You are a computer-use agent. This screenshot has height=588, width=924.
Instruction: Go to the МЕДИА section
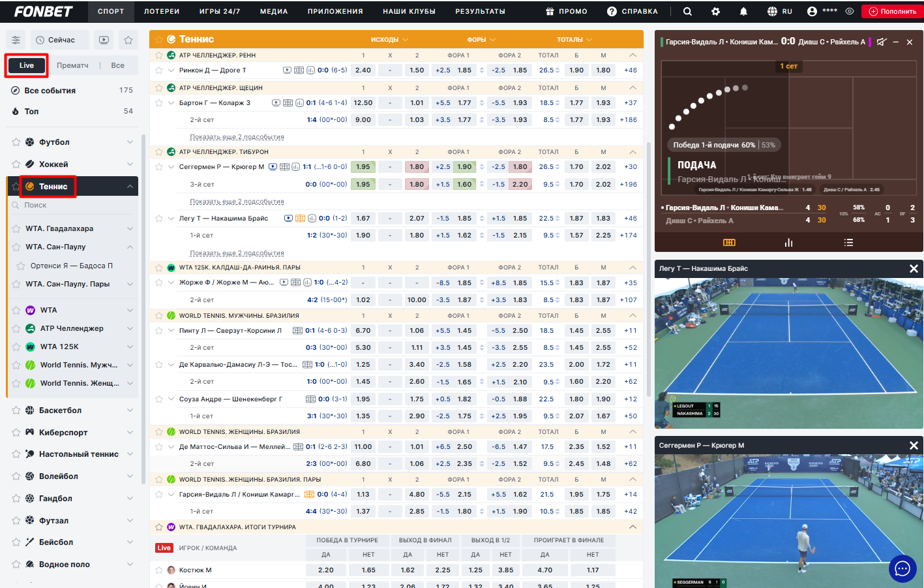tap(274, 11)
